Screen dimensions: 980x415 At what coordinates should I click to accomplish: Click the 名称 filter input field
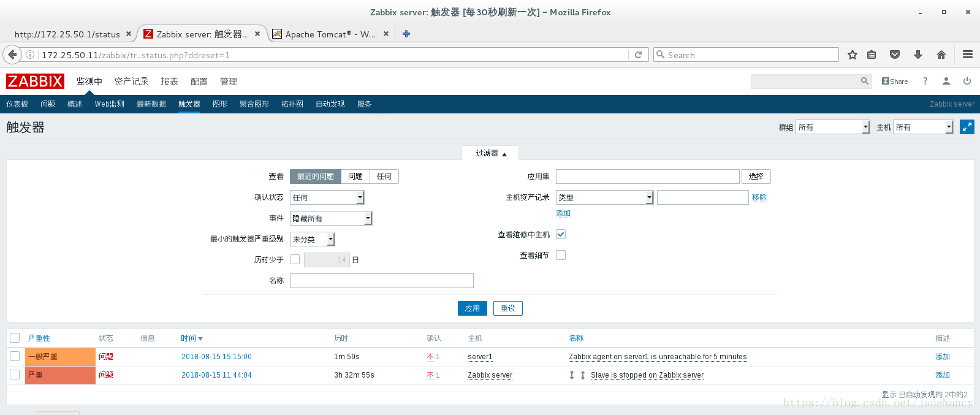(382, 281)
